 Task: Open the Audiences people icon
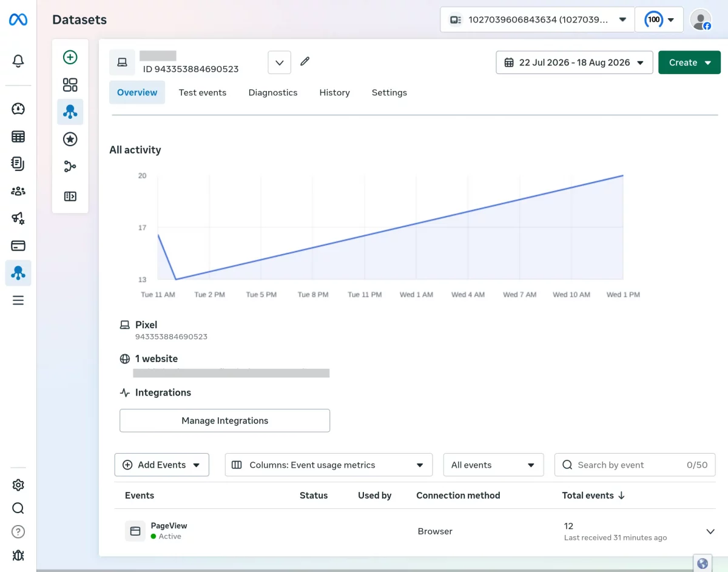point(18,191)
